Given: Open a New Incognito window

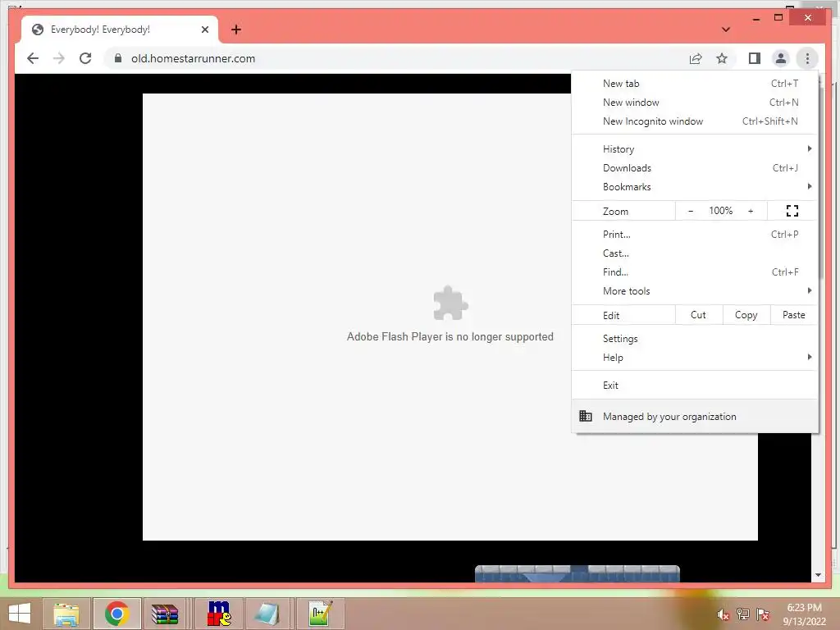Looking at the screenshot, I should [695, 121].
